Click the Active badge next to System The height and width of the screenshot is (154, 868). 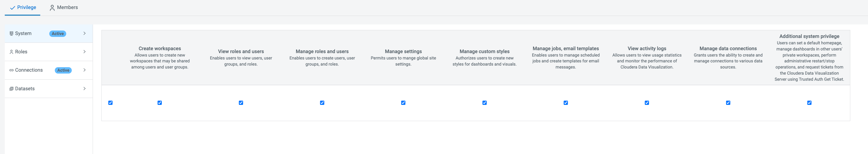point(58,34)
